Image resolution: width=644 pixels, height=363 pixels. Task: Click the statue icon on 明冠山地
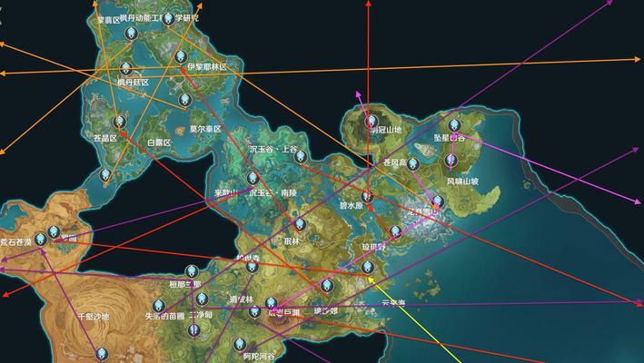(372, 121)
